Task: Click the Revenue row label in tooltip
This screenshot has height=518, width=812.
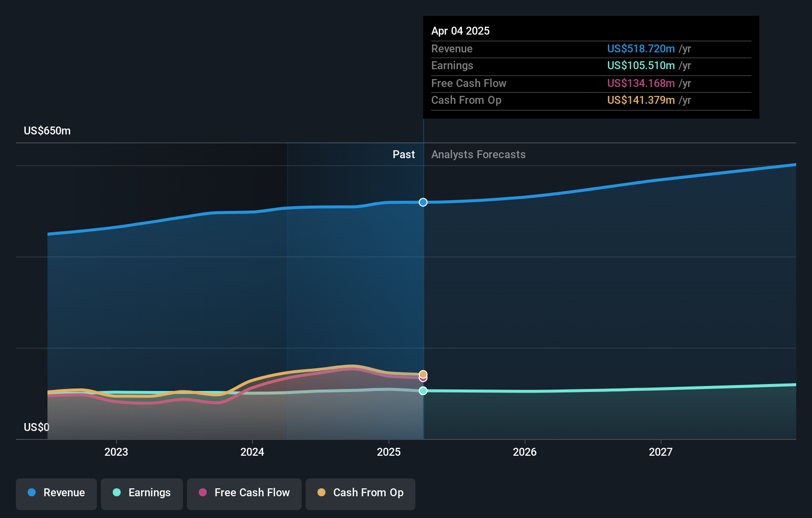Action: coord(452,49)
